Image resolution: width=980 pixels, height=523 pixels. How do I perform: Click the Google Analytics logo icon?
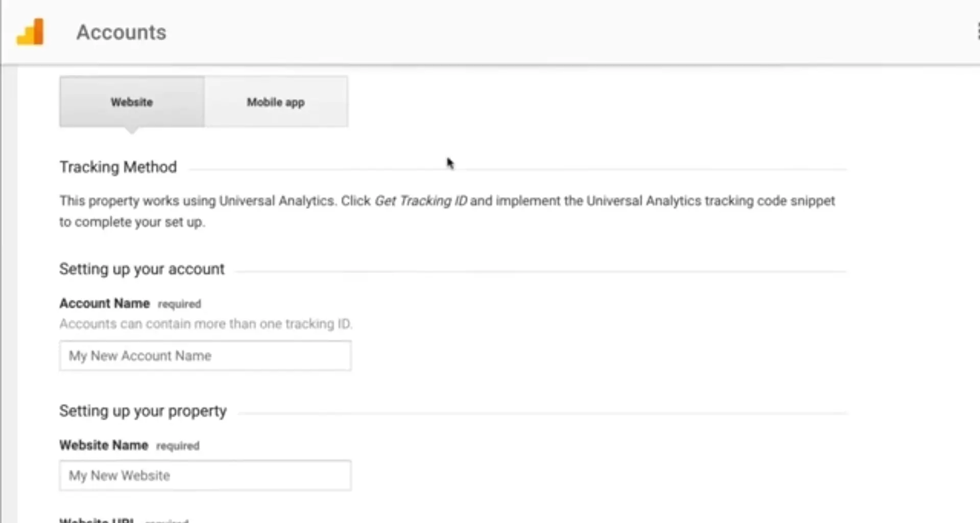pos(30,32)
